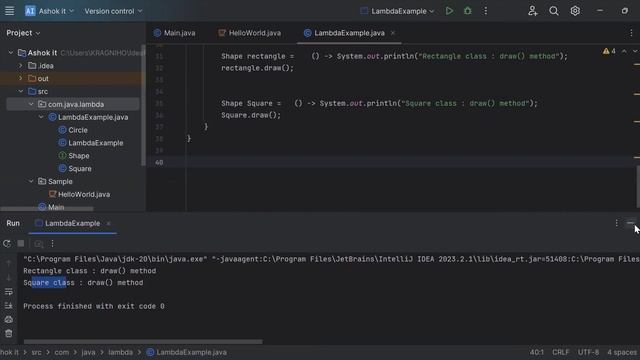Viewport: 640px width, 360px height.
Task: Open the 40:1 line column indicator
Action: click(x=537, y=352)
